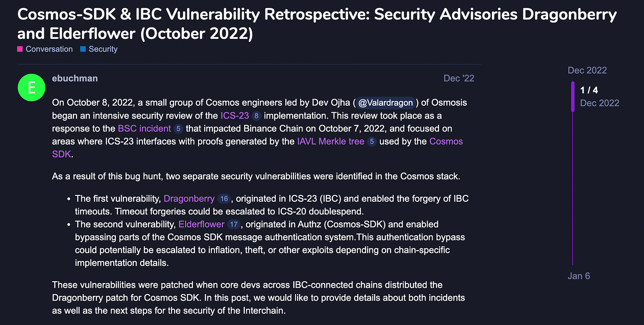
Task: Click the click-counter badge next to ICS-23
Action: pos(256,115)
